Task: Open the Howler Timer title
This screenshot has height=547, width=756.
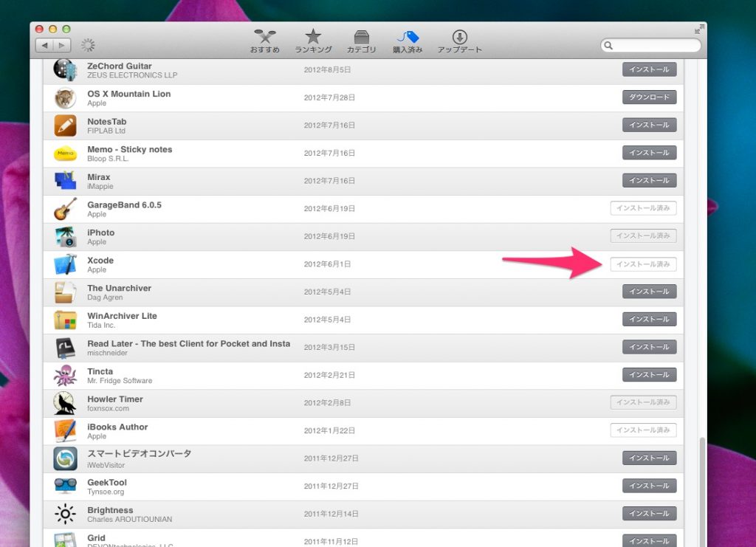Action: pos(115,399)
